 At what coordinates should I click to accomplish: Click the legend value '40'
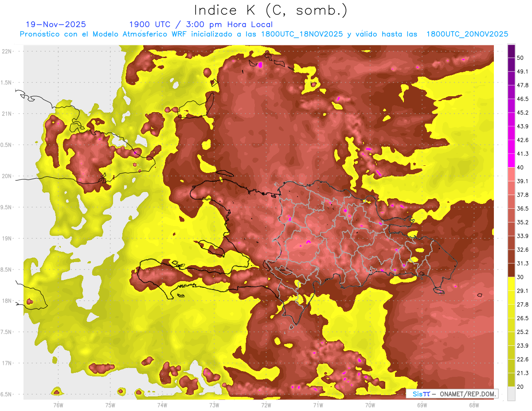tap(520, 168)
